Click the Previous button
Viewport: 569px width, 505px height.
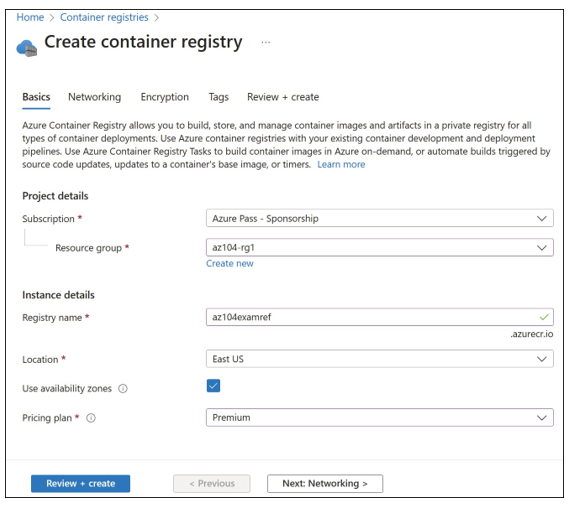tap(212, 484)
